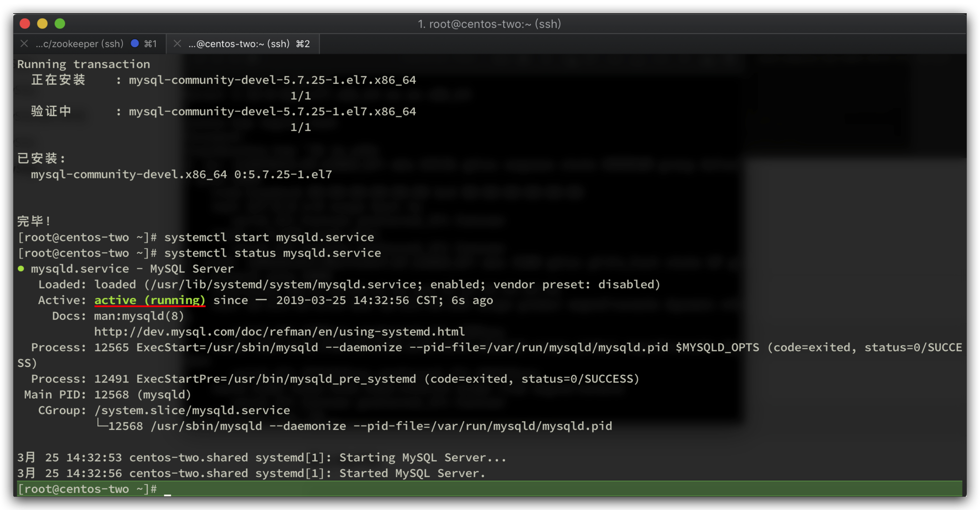The image size is (980, 510).
Task: Click the X on the centos-two tab
Action: (x=177, y=43)
